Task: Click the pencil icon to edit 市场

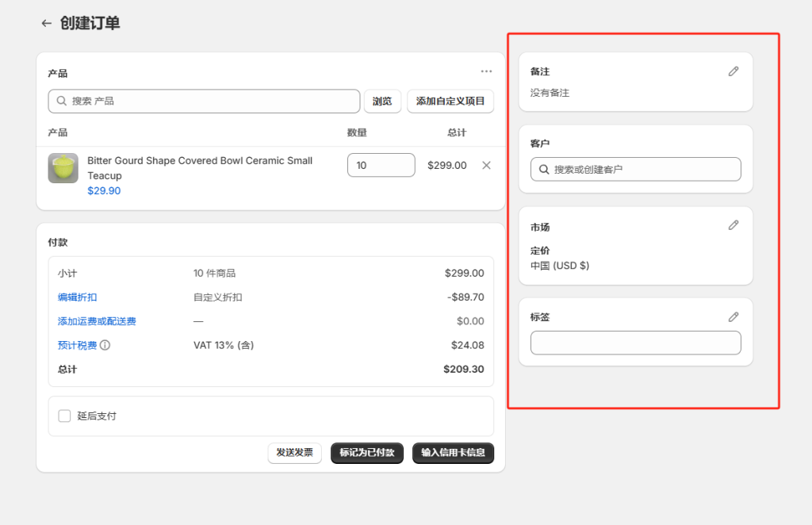Action: [733, 225]
